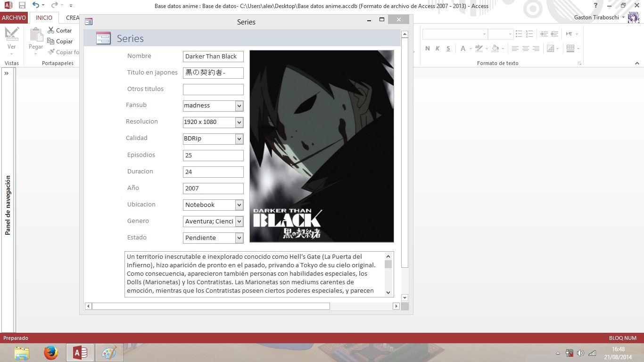Click the Nombre field with Darker Than Black
The width and height of the screenshot is (644, 362).
[213, 57]
